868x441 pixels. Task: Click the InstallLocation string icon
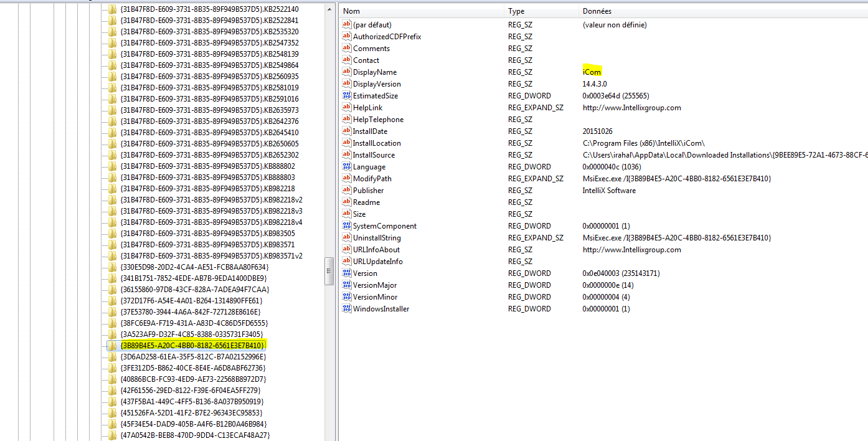[x=347, y=143]
